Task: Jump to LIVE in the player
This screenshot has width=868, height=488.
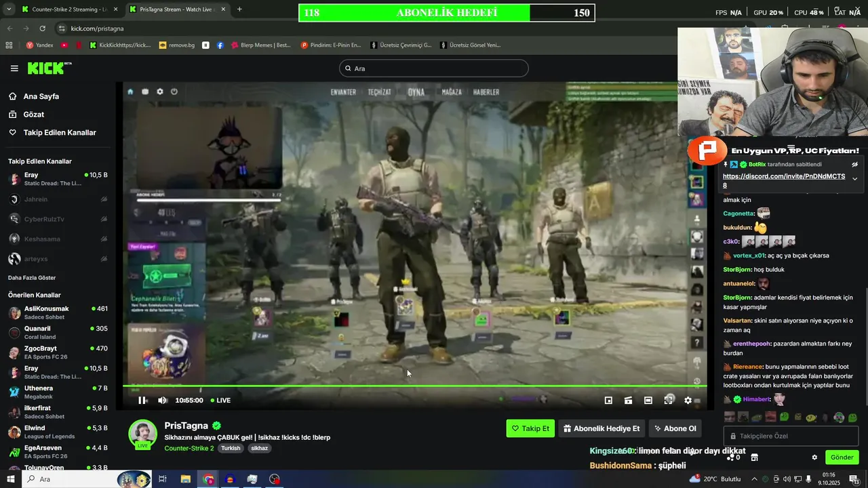Action: coord(220,401)
